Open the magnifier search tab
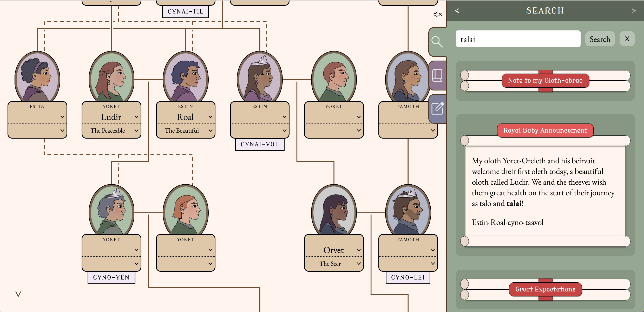Image resolution: width=644 pixels, height=312 pixels. click(x=437, y=42)
